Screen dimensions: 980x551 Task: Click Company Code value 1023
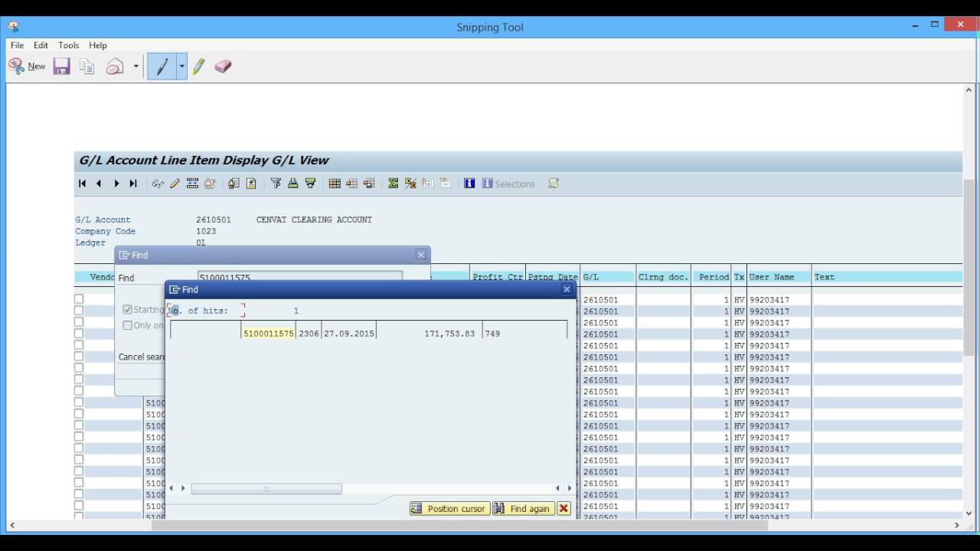tap(206, 231)
